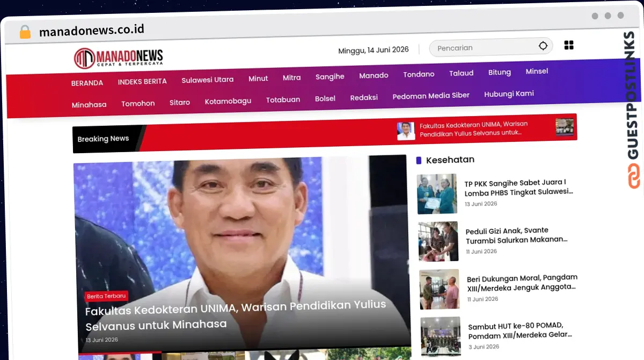
Task: Go to Minahasa section
Action: click(x=89, y=105)
